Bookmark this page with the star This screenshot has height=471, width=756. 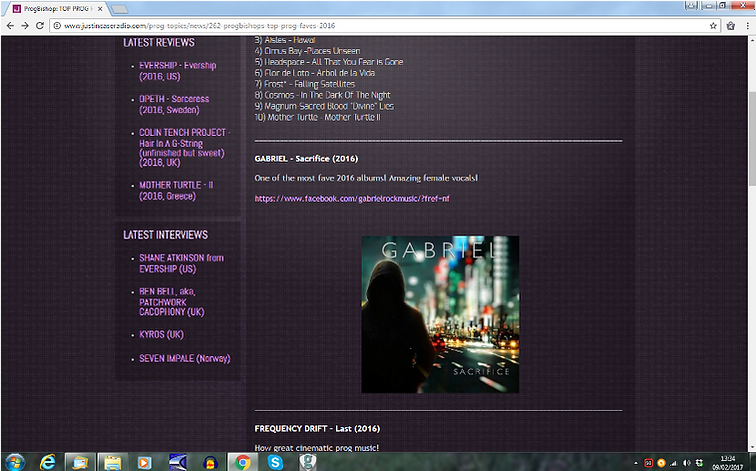click(x=713, y=26)
